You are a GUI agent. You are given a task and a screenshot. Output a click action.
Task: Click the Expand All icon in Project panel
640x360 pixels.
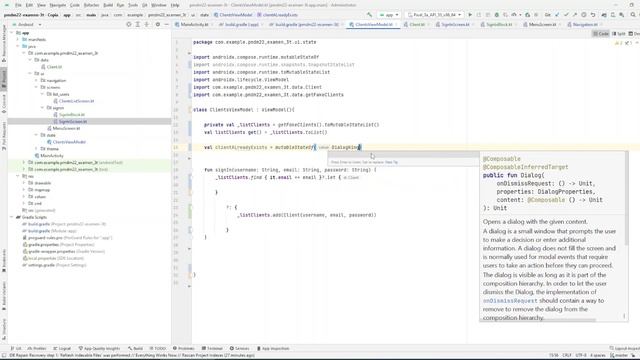(x=138, y=24)
